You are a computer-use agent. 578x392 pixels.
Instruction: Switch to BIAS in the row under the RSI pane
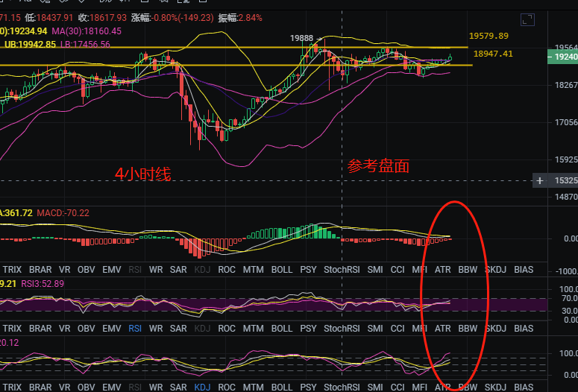tap(524, 329)
